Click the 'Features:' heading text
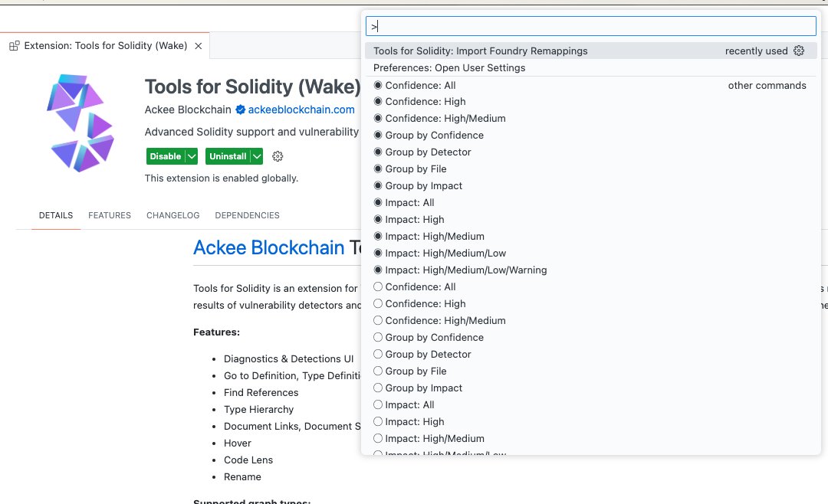Screen dimensions: 828x504 (216, 332)
